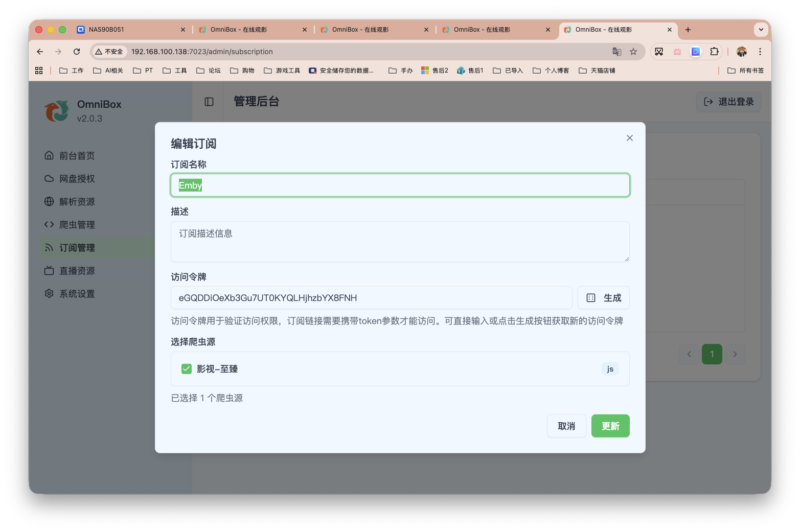Click the 订阅管理 RSS feed icon
The image size is (800, 532).
[x=49, y=247]
